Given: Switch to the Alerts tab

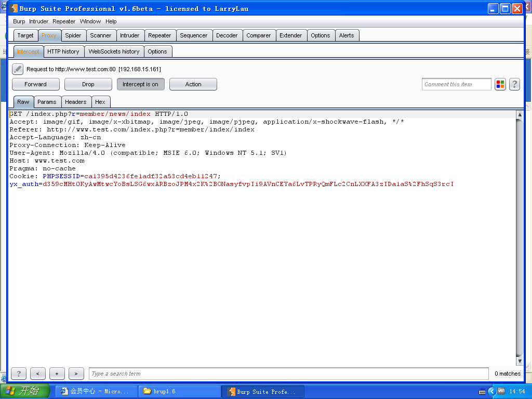Looking at the screenshot, I should [347, 35].
